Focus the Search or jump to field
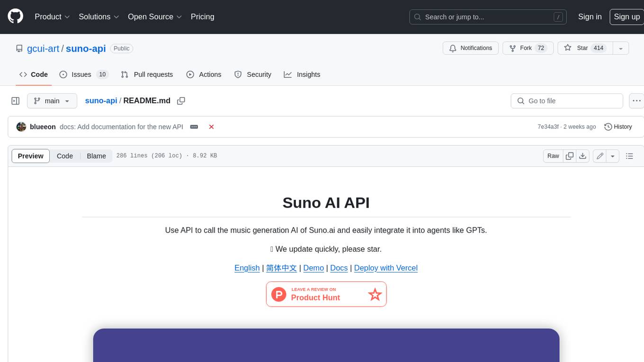Screen dimensions: 644x362 [x=488, y=17]
